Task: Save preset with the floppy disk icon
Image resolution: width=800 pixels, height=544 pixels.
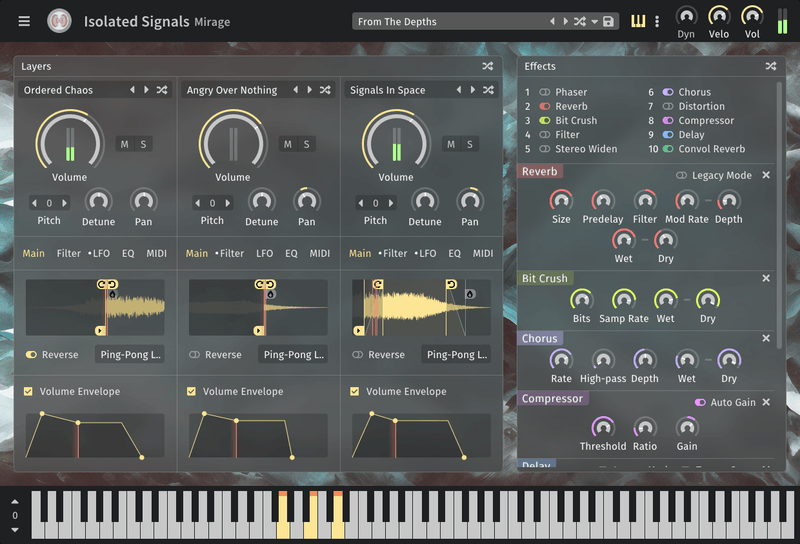Action: coord(608,21)
